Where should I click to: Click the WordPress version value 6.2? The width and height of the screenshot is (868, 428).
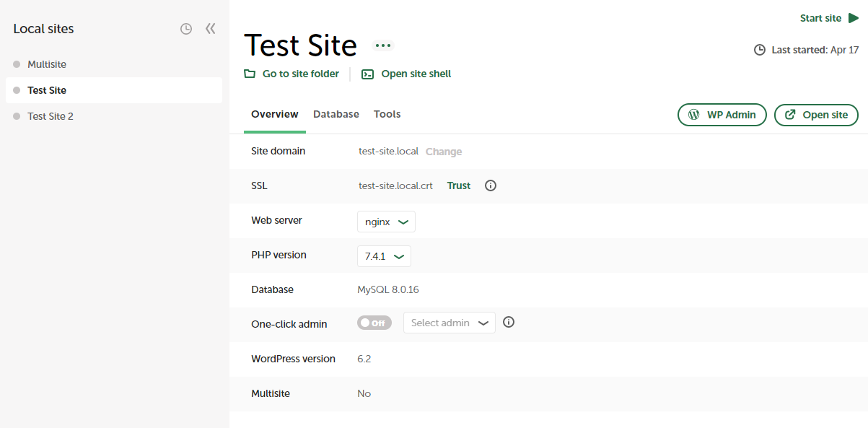coord(364,359)
